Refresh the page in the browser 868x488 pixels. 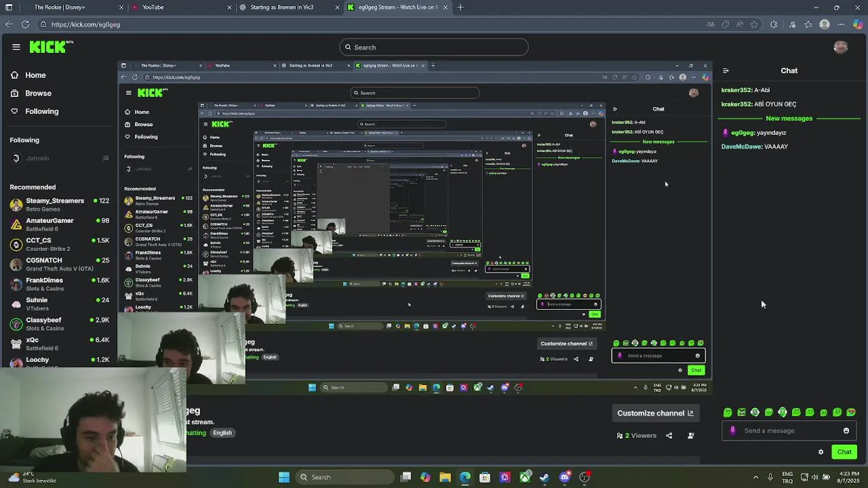25,24
